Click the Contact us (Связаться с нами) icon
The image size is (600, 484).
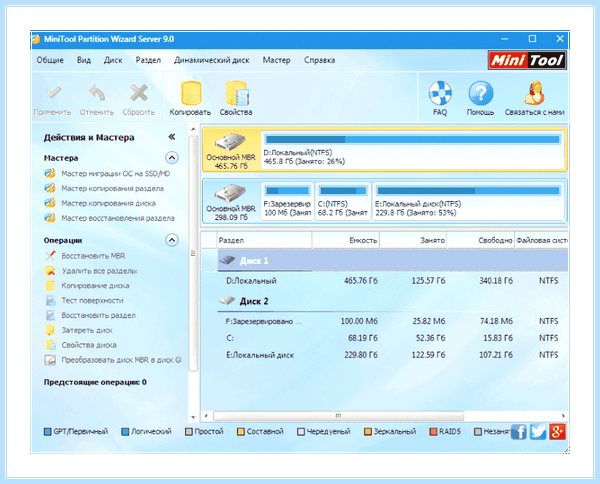535,93
